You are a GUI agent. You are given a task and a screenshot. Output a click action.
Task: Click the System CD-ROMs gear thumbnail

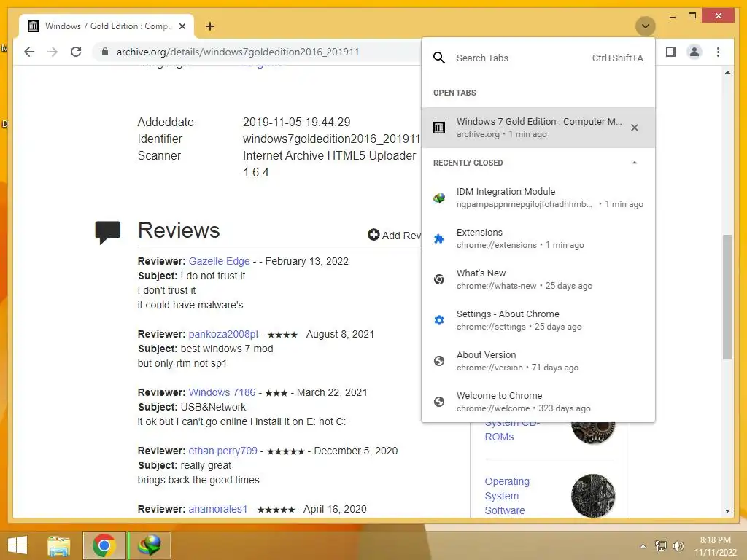coord(593,432)
